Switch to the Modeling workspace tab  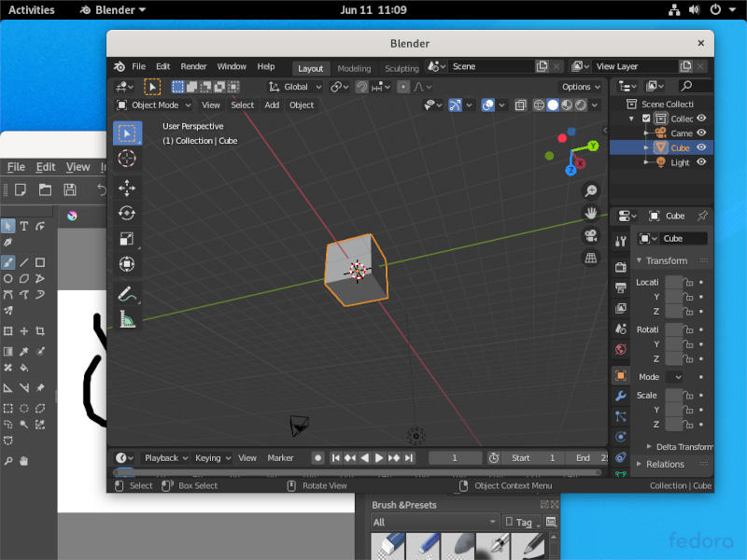355,68
